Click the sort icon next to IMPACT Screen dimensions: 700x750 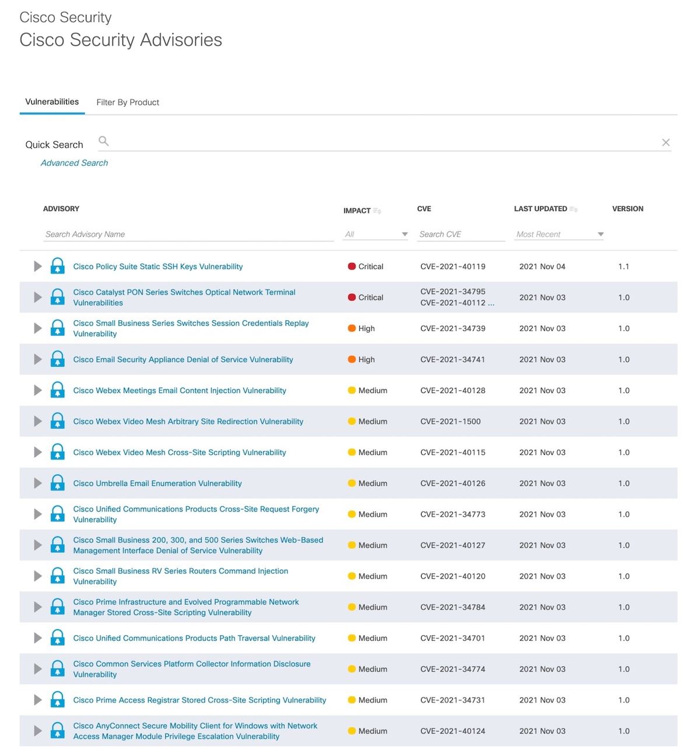pyautogui.click(x=377, y=211)
